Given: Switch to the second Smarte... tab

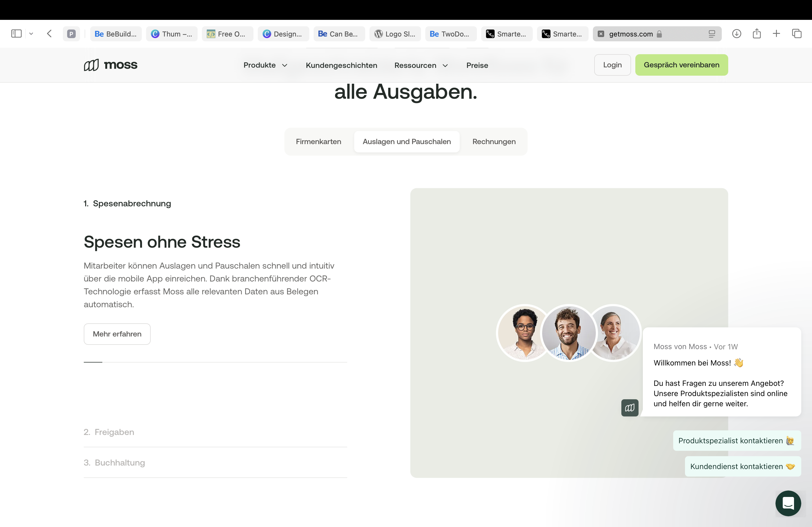Looking at the screenshot, I should 563,34.
